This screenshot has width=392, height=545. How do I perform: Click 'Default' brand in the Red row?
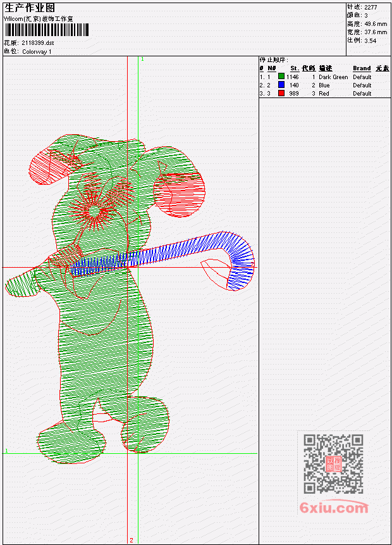click(362, 94)
